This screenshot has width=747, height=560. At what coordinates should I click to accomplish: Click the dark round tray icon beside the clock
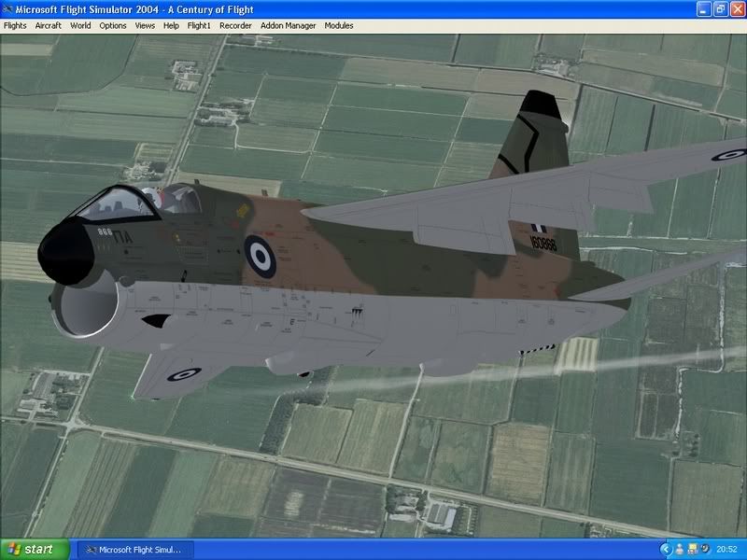point(705,549)
